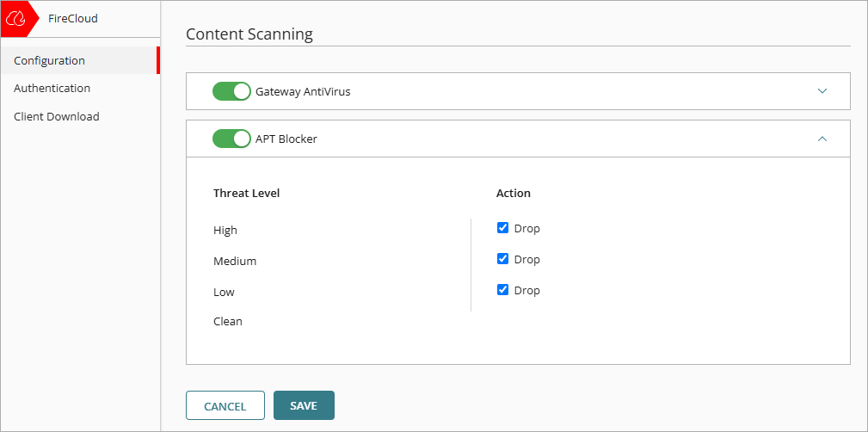Click the APT Blocker label text
This screenshot has width=868, height=432.
coord(286,139)
